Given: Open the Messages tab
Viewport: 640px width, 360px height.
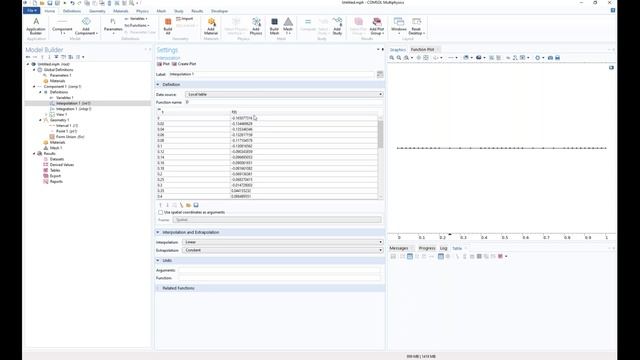Looking at the screenshot, I should 399,248.
